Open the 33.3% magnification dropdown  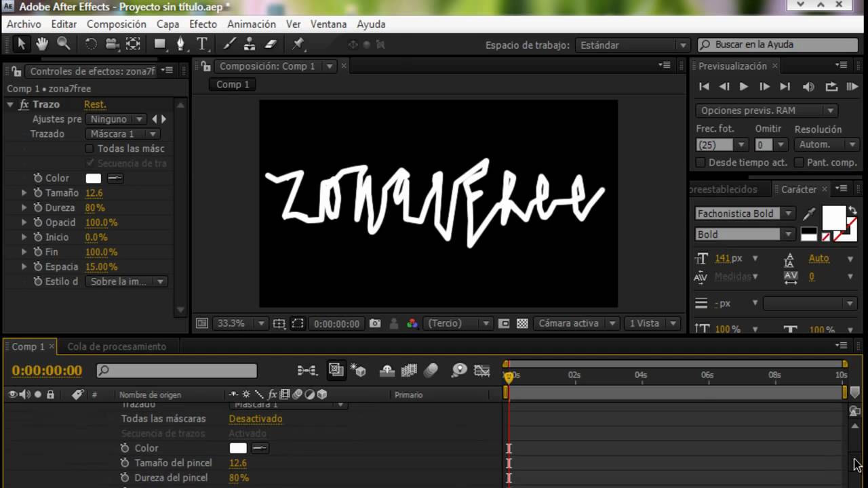(240, 323)
